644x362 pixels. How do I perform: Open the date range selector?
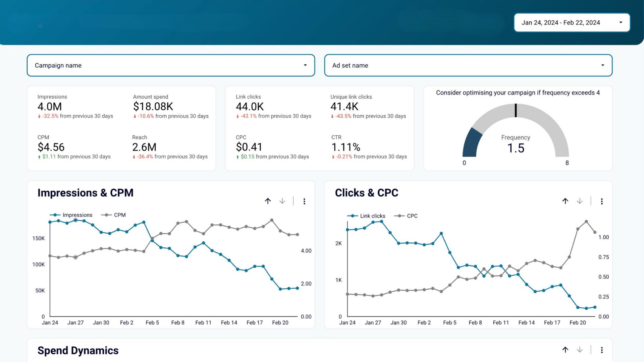572,22
